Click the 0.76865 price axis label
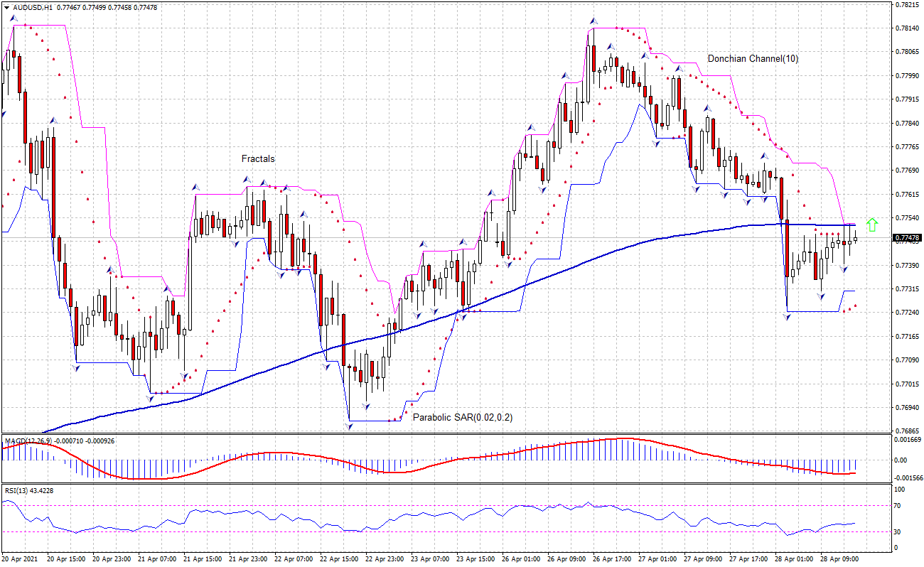 coord(907,431)
